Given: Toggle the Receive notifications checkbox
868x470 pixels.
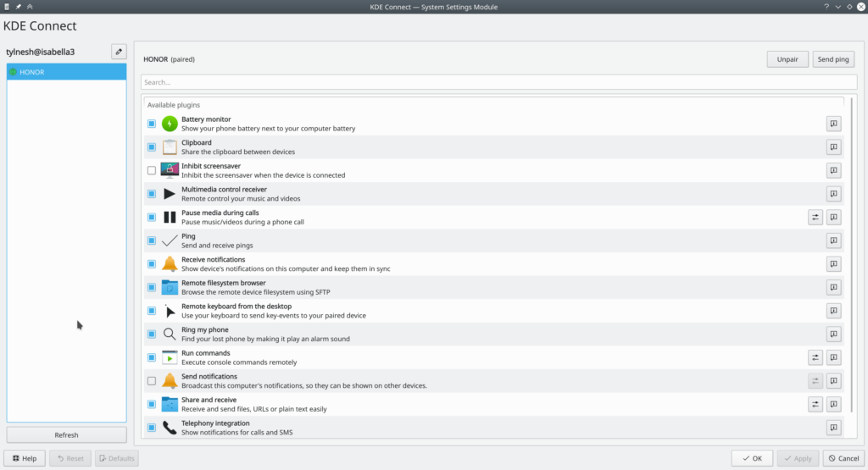Looking at the screenshot, I should coord(152,263).
